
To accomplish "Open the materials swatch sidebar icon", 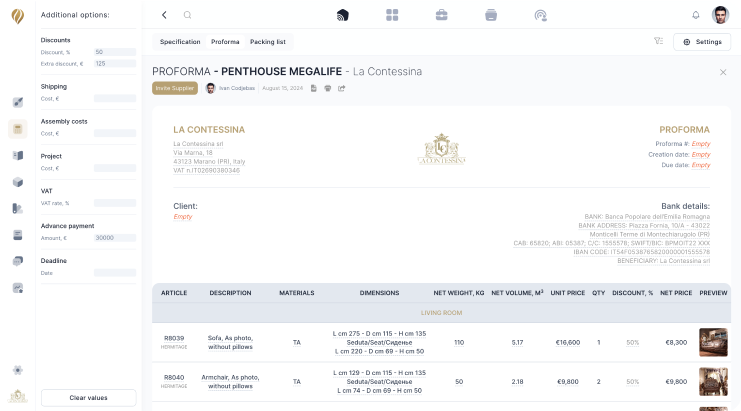I will (17, 208).
